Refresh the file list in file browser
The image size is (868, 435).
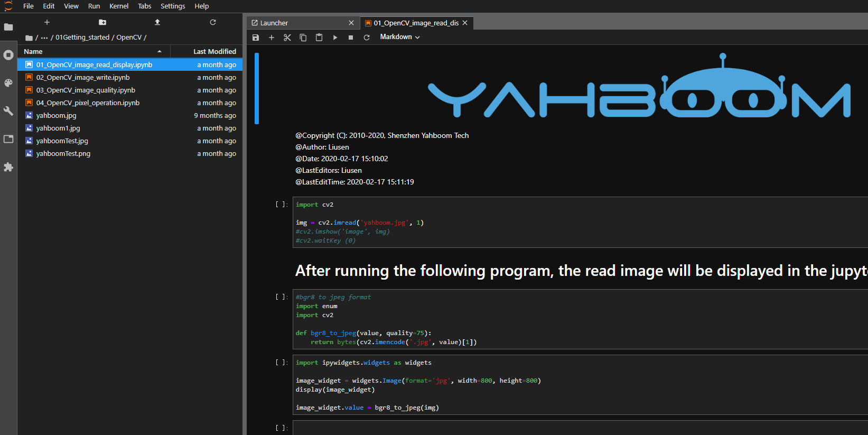click(213, 22)
